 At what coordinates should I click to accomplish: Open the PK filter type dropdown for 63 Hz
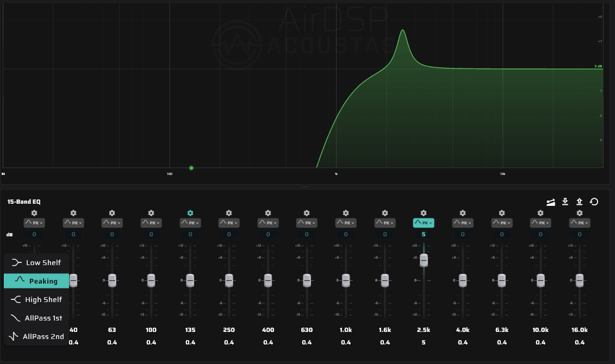click(x=112, y=223)
